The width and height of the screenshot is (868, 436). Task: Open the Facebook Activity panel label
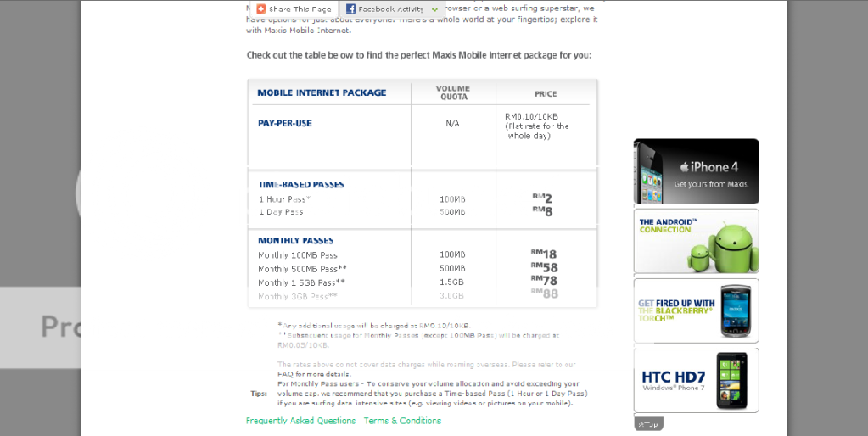pos(390,9)
